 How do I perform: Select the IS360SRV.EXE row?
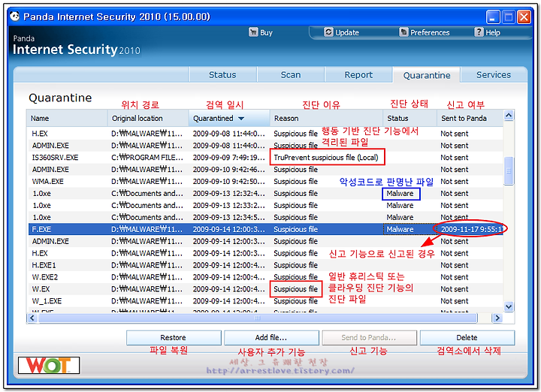[265, 158]
